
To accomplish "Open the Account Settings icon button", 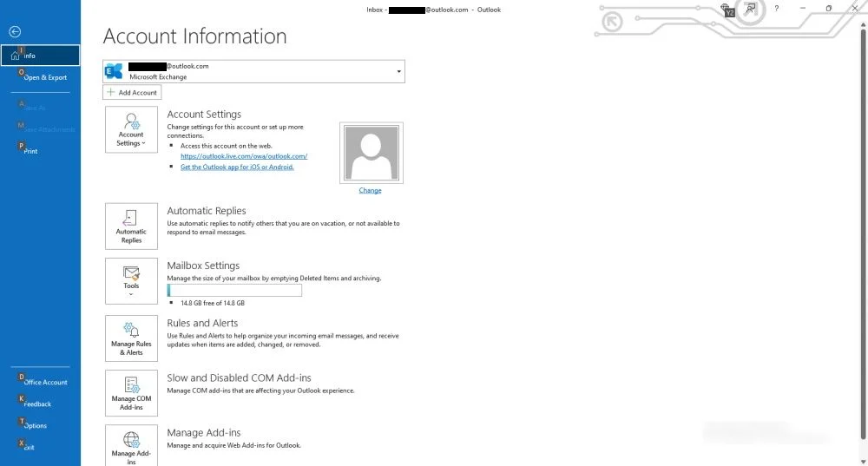I will (131, 129).
